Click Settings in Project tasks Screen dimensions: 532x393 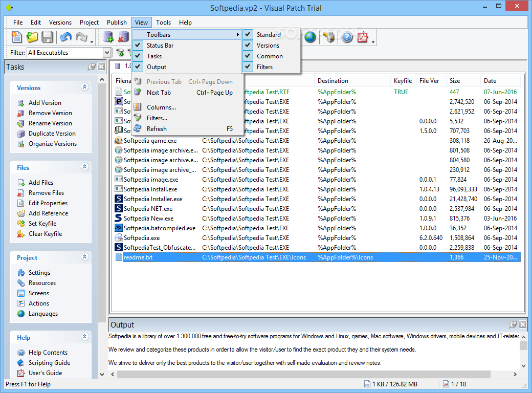(x=39, y=273)
